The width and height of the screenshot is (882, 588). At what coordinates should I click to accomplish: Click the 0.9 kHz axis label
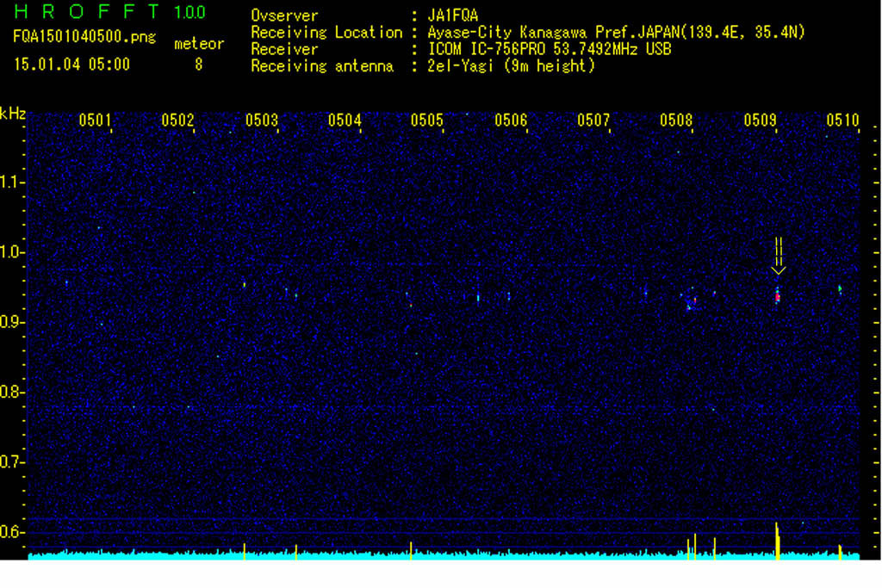click(x=11, y=322)
